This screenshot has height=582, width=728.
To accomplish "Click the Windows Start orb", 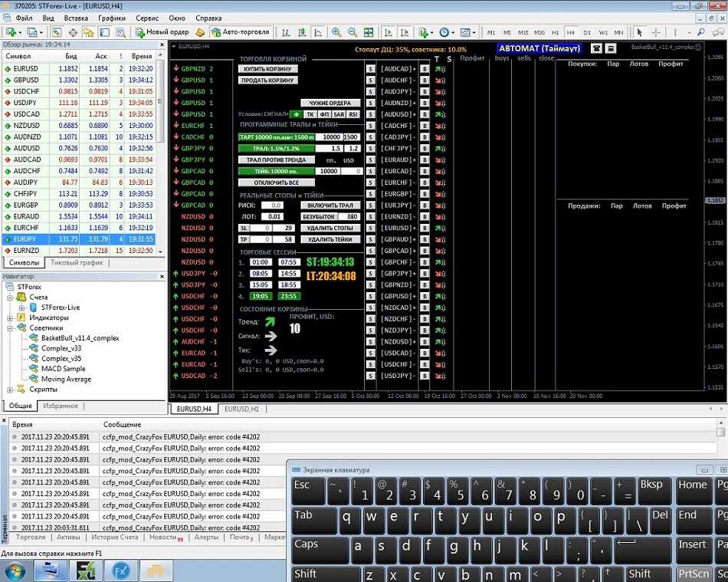I will coord(15,571).
